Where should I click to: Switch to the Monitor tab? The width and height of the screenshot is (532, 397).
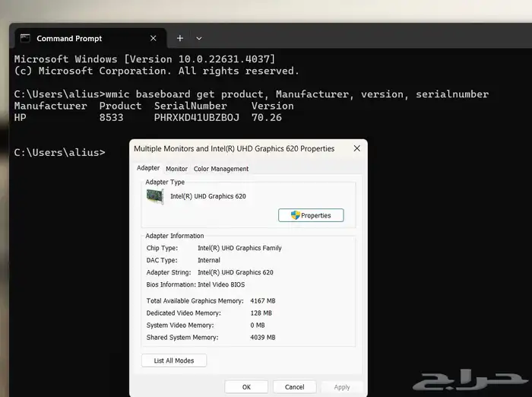[177, 169]
